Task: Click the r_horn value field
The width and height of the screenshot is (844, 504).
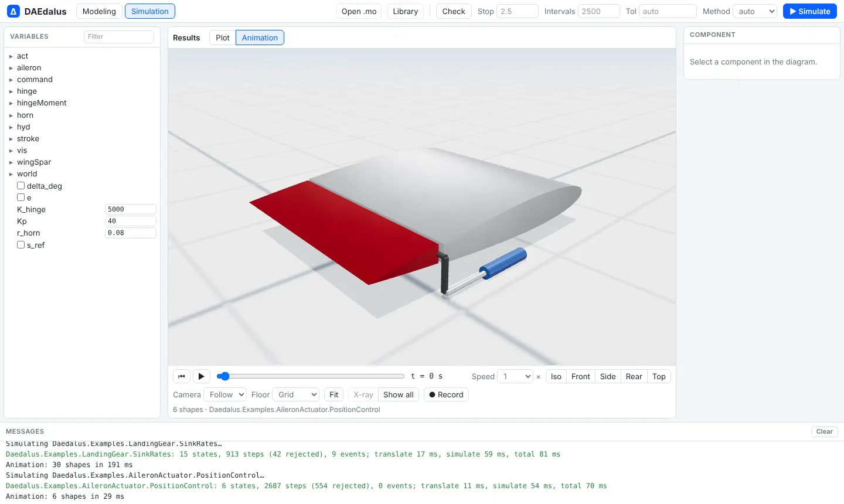Action: [x=131, y=233]
